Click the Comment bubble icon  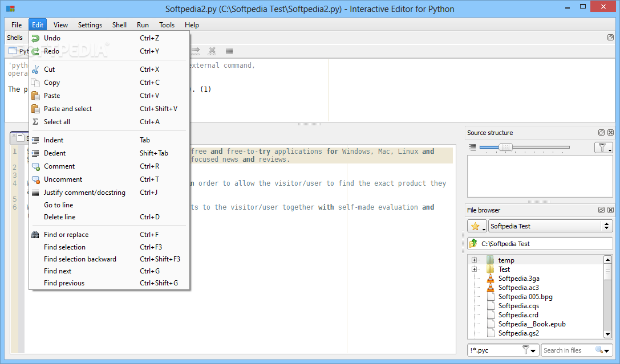pos(35,166)
